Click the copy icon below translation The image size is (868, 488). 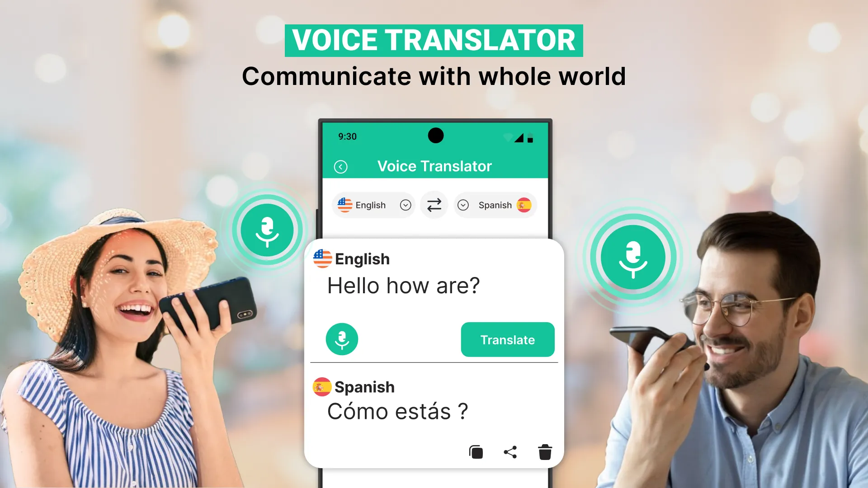pos(476,451)
